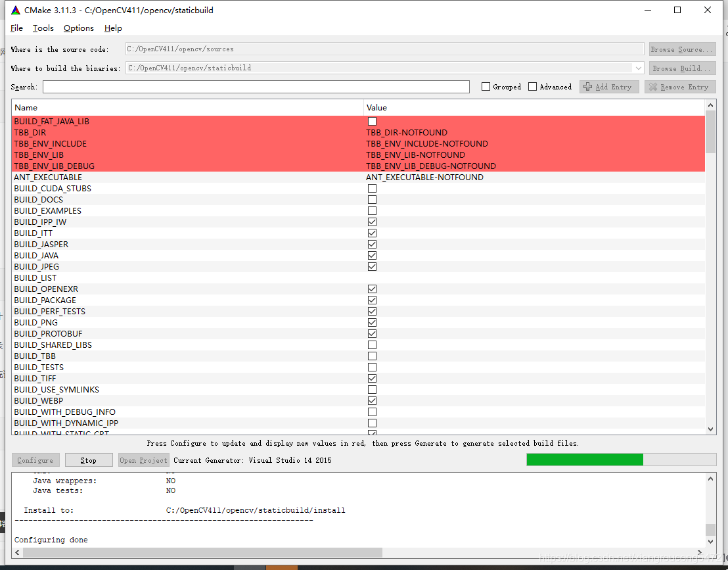Image resolution: width=728 pixels, height=570 pixels.
Task: Select BUILD_USE_SYMLINKS entry name
Action: [57, 390]
